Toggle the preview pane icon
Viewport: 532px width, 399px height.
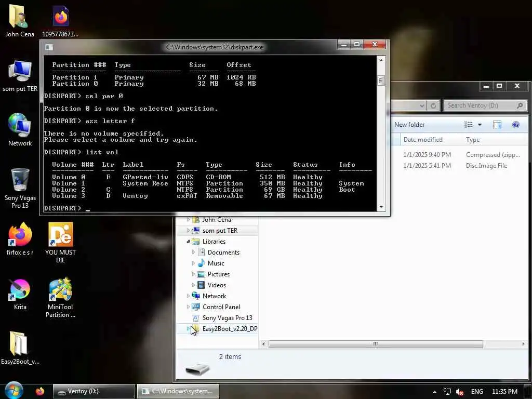(x=497, y=125)
